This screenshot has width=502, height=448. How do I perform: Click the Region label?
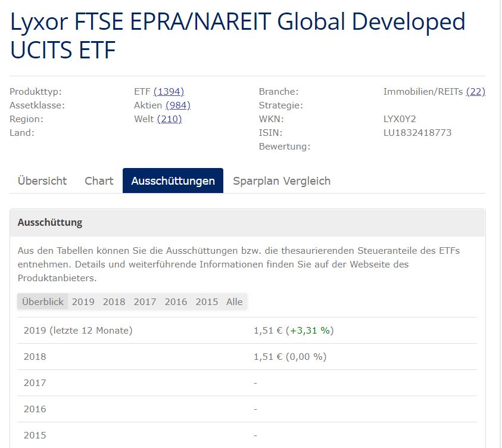click(x=27, y=119)
